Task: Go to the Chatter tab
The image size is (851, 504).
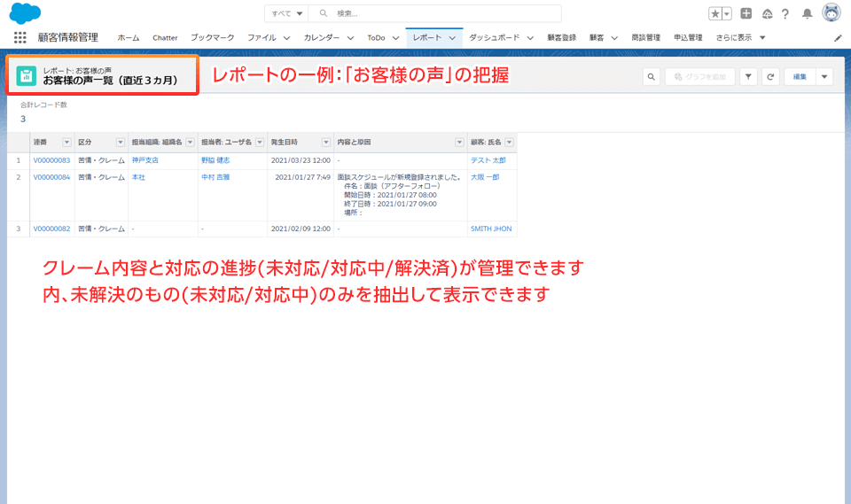Action: (165, 38)
